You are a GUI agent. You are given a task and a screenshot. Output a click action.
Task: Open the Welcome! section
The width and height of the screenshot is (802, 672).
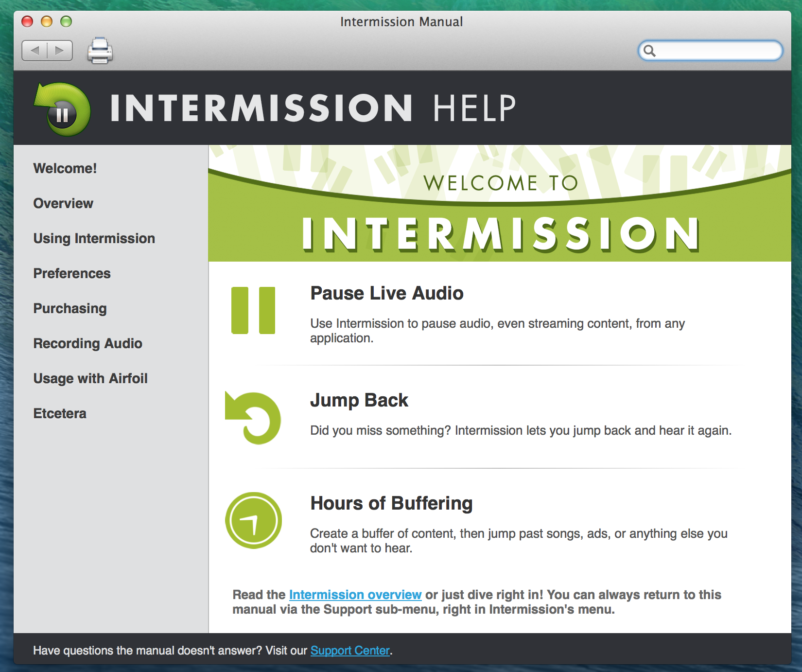coord(65,168)
